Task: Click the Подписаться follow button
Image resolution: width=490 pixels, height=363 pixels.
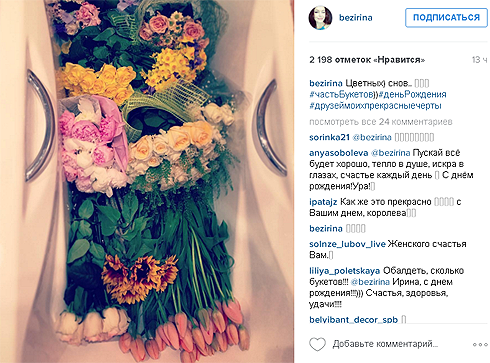Action: point(446,18)
